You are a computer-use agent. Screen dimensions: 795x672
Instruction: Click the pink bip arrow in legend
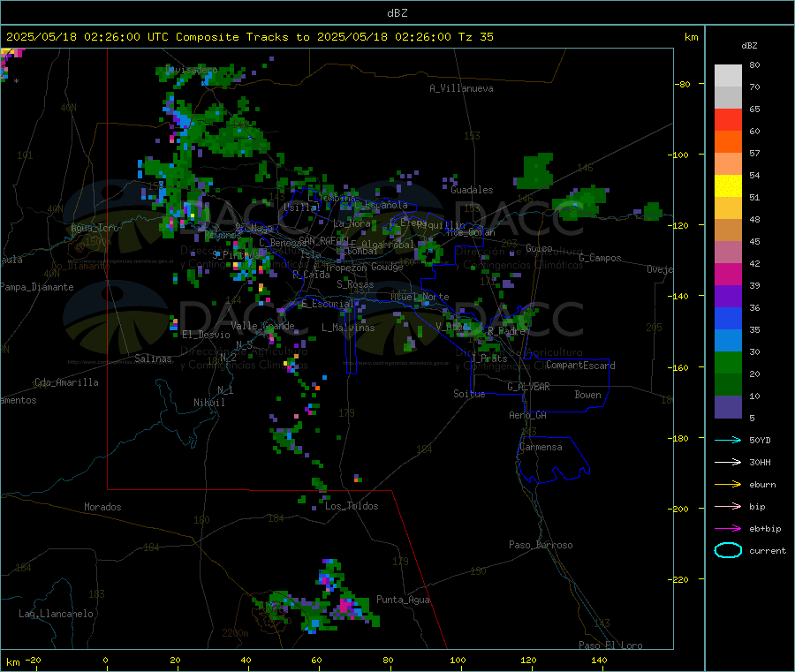click(728, 506)
